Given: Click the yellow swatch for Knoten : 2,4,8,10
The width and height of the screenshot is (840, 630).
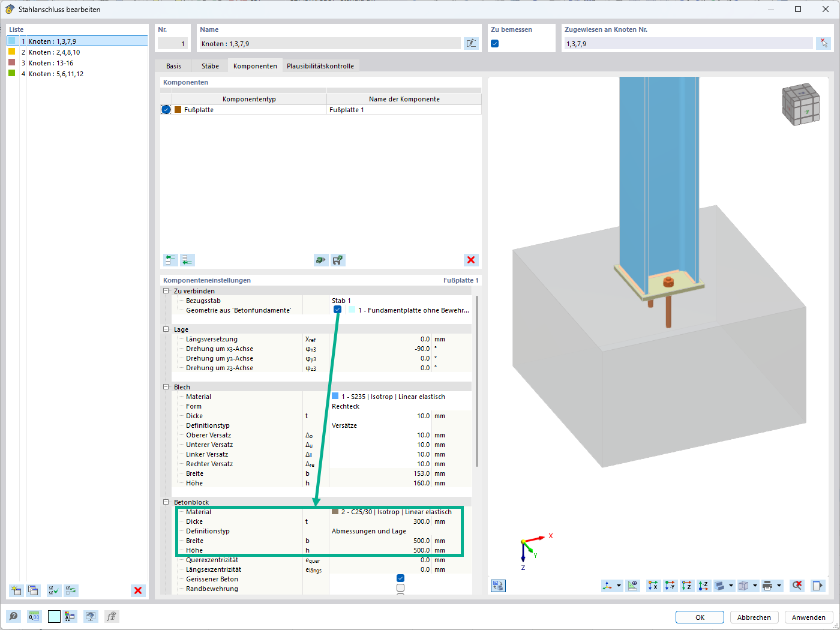Looking at the screenshot, I should tap(11, 52).
